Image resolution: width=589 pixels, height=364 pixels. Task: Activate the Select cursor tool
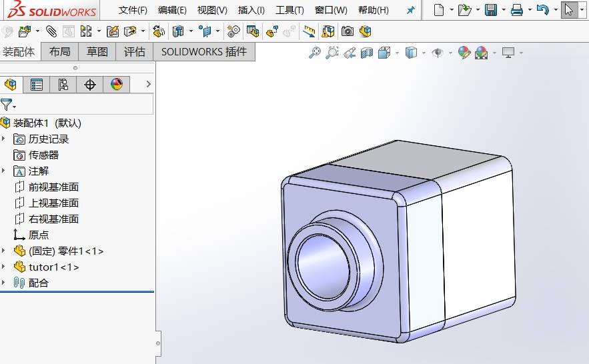click(x=569, y=10)
